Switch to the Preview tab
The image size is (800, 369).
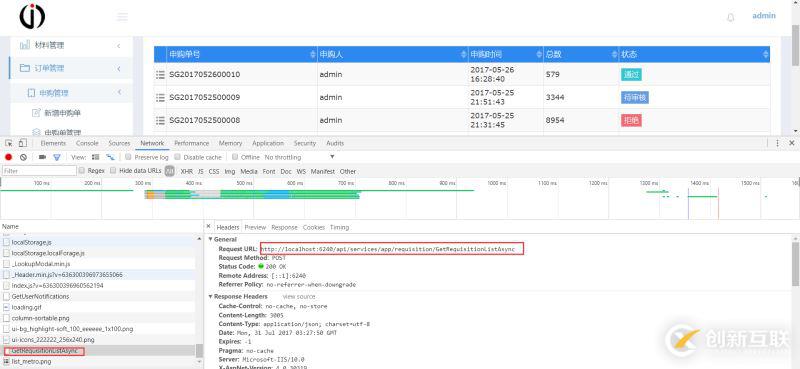point(255,228)
